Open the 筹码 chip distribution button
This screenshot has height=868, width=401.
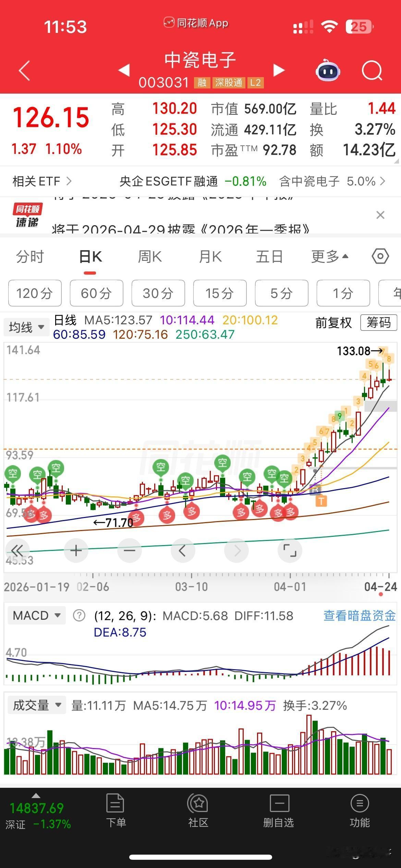pyautogui.click(x=379, y=323)
